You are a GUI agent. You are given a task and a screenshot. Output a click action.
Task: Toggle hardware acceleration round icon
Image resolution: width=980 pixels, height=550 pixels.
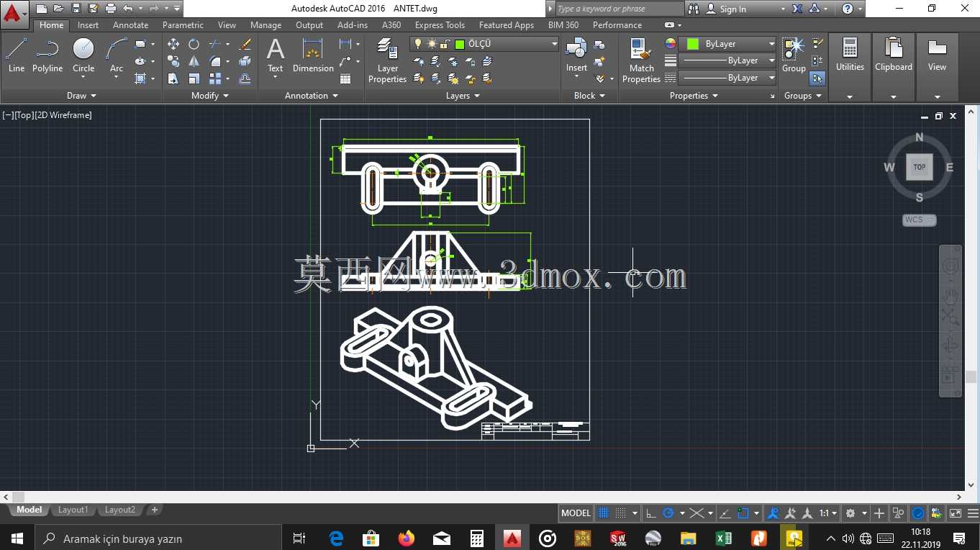pos(918,513)
